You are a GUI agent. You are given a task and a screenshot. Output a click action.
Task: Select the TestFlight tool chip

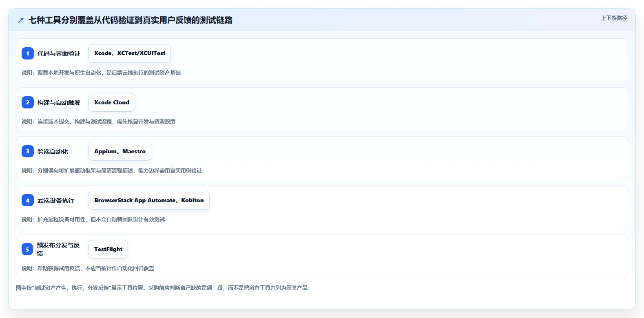coord(108,249)
